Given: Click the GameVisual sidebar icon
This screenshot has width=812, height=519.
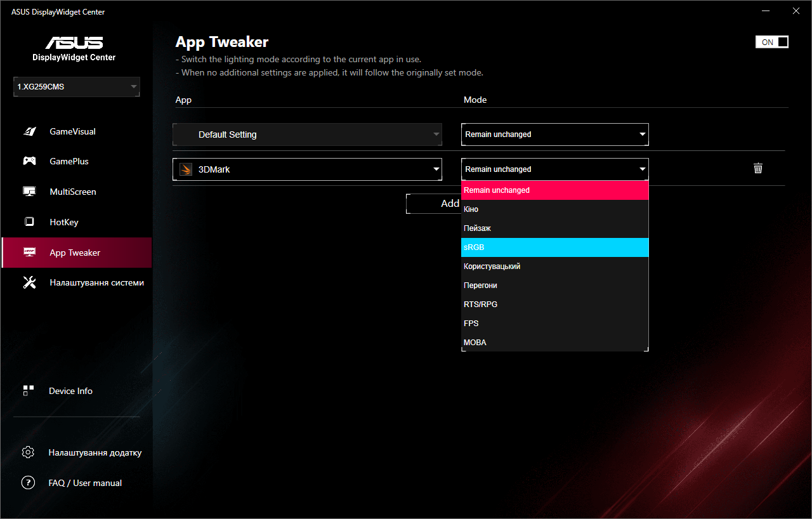Looking at the screenshot, I should click(29, 131).
